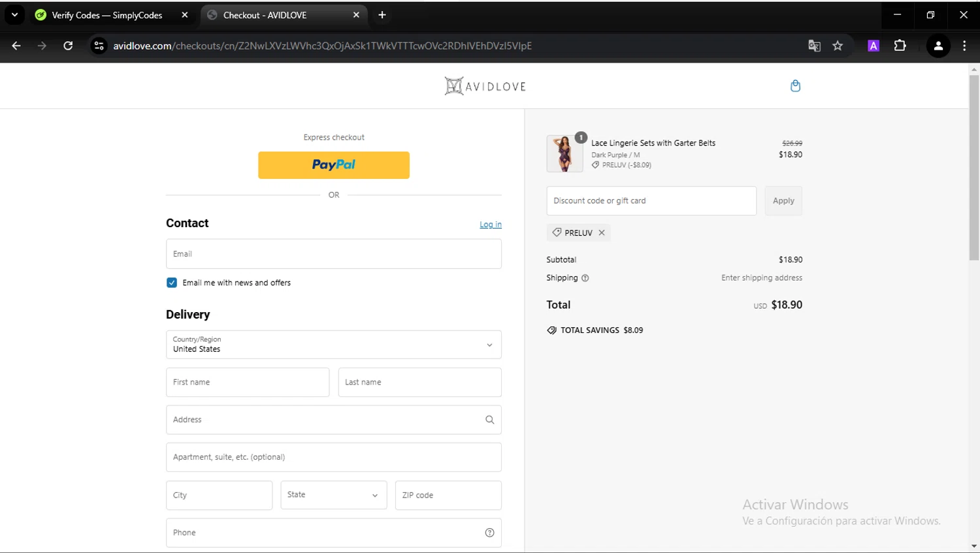Image resolution: width=980 pixels, height=553 pixels.
Task: Click the Enter shipping address text
Action: click(762, 278)
